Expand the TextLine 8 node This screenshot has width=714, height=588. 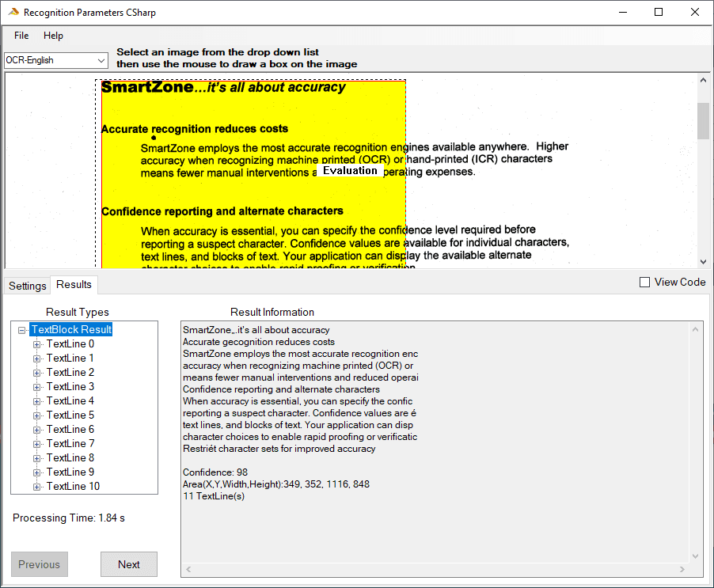click(36, 458)
